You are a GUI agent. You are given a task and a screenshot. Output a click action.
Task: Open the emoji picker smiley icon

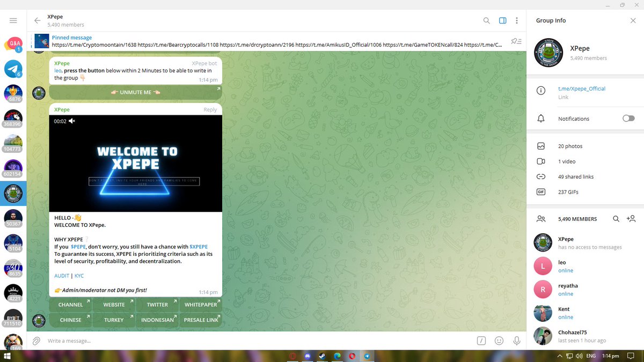coord(499,341)
